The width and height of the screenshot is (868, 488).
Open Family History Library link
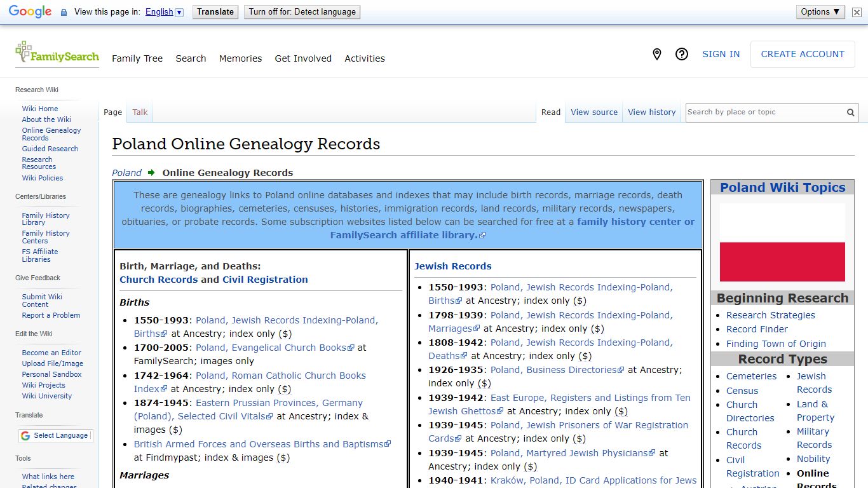click(x=46, y=219)
